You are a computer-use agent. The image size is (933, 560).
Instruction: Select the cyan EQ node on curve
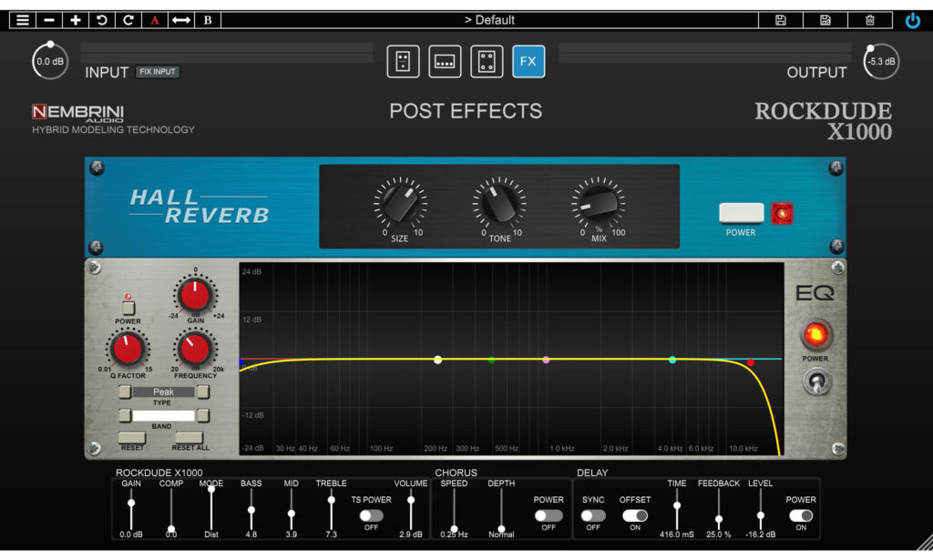point(672,360)
